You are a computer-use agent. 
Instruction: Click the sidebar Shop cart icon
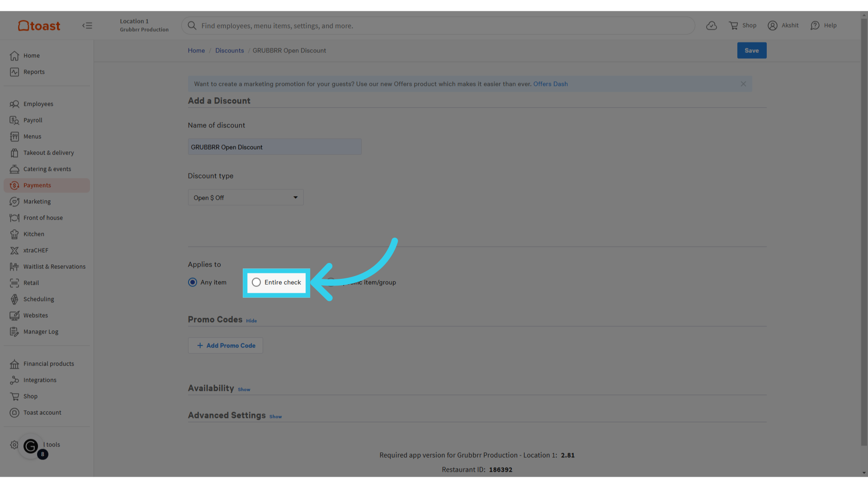click(14, 396)
